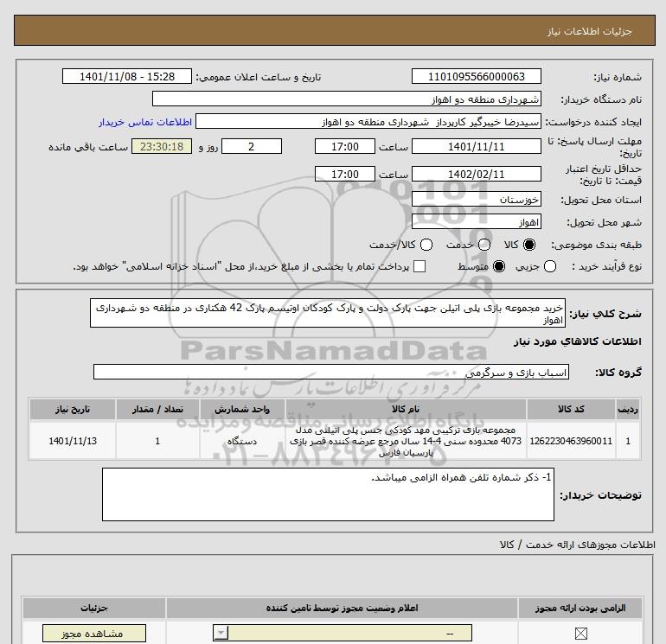Select the کالا/خدمت radio button
The height and width of the screenshot is (644, 666).
click(426, 245)
